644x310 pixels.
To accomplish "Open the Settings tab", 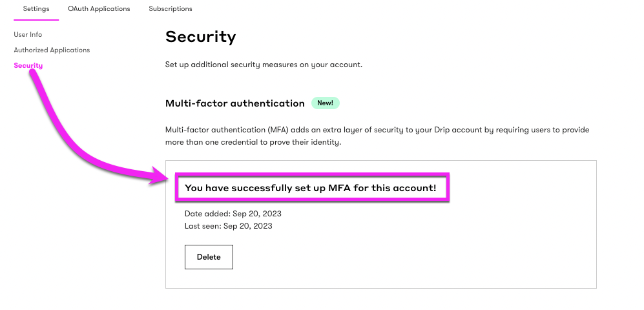I will [x=36, y=9].
